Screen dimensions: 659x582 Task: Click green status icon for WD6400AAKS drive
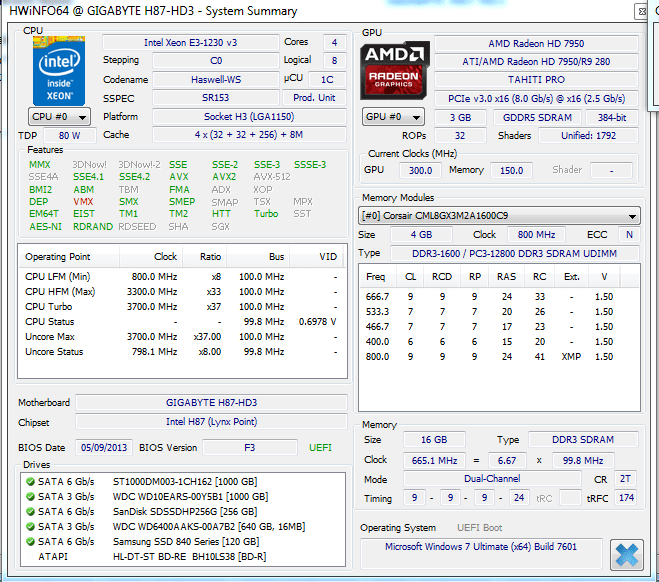pyautogui.click(x=30, y=527)
